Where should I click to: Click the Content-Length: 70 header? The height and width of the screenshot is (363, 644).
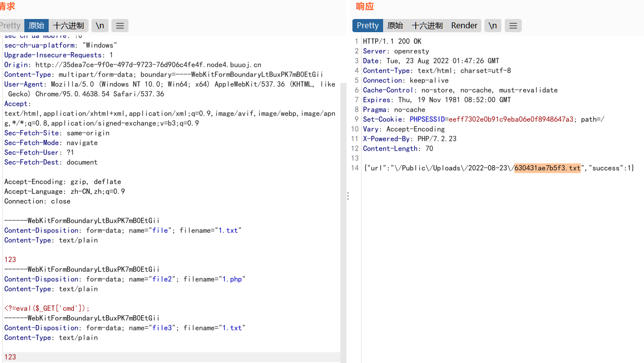click(x=398, y=149)
